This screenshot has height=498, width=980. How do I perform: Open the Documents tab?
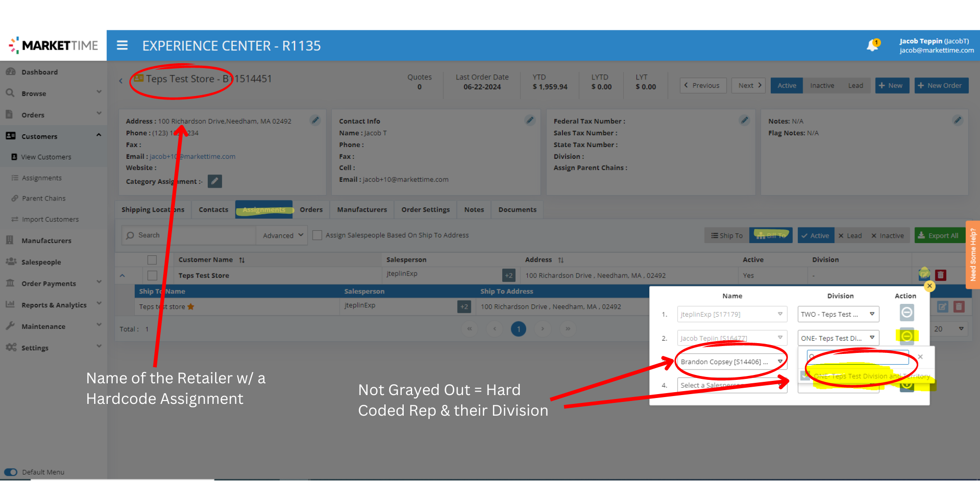(517, 209)
